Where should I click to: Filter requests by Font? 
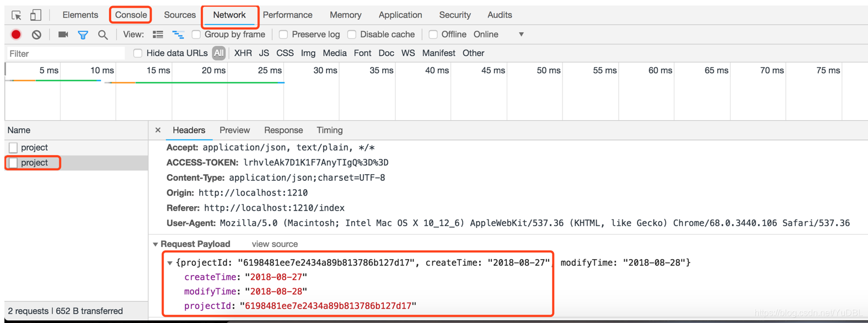point(362,53)
